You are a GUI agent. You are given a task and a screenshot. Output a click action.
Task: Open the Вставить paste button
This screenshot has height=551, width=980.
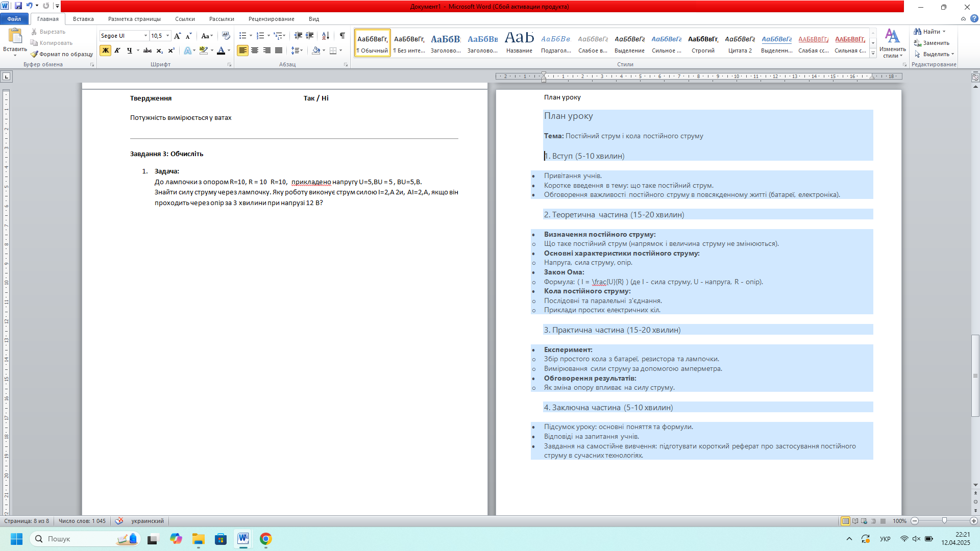click(x=15, y=42)
